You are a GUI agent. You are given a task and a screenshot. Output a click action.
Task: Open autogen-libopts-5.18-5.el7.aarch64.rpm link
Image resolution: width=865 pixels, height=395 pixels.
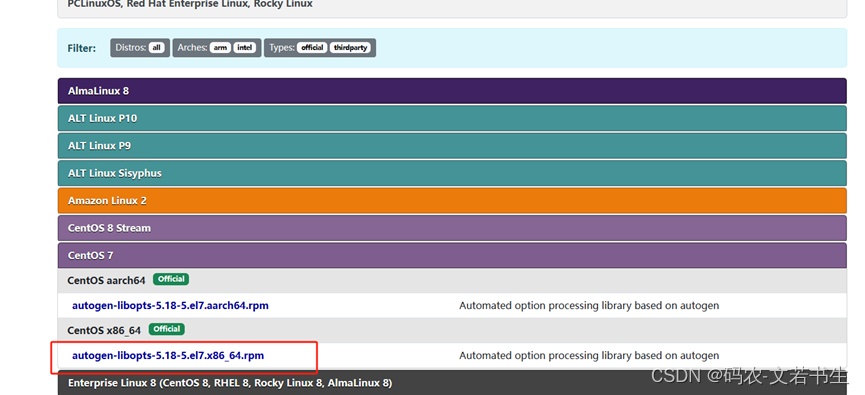pyautogui.click(x=170, y=306)
